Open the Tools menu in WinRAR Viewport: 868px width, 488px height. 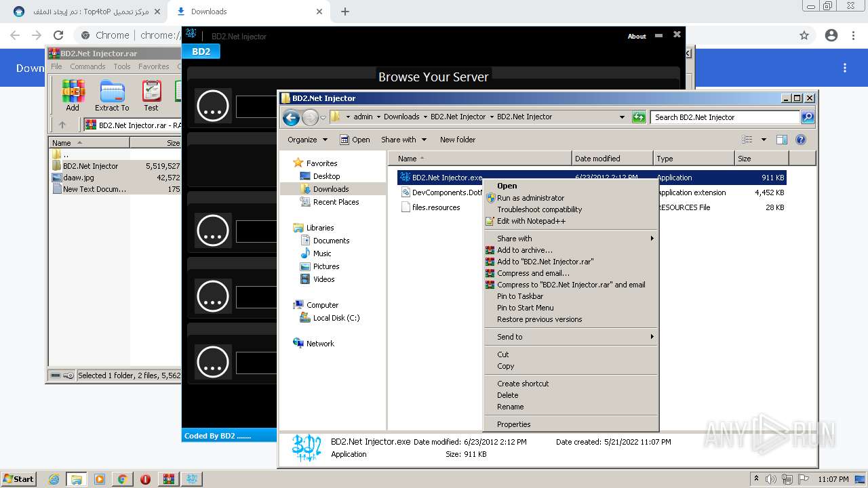(122, 66)
